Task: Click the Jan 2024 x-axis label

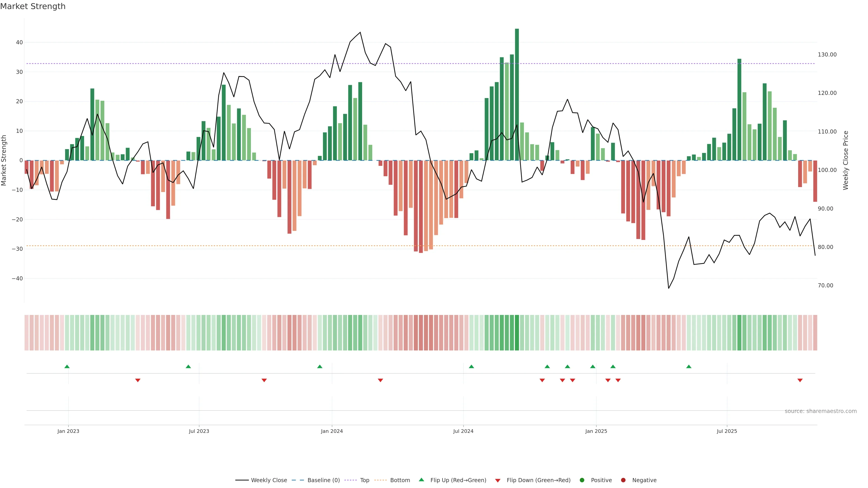Action: pyautogui.click(x=332, y=431)
